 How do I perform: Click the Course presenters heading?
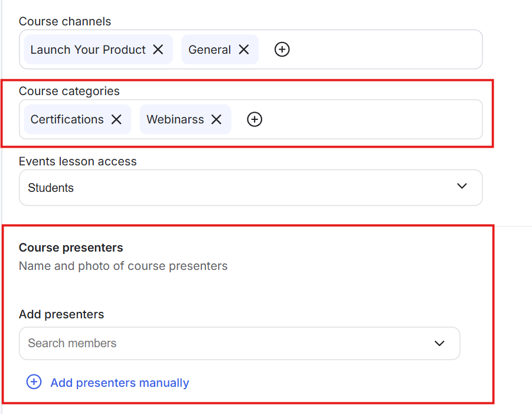pos(71,247)
